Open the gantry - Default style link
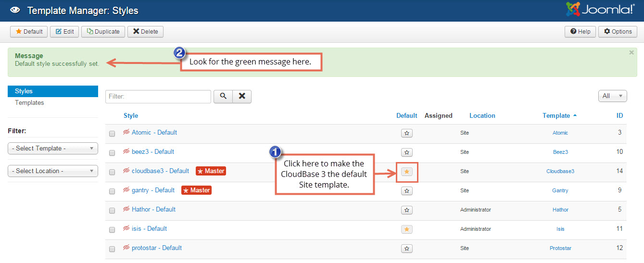The image size is (644, 263). [x=153, y=190]
